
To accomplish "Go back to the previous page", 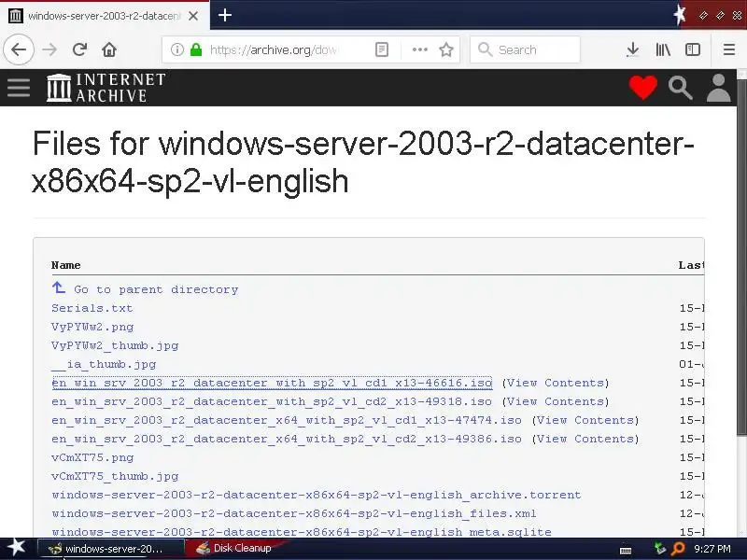I will [x=19, y=49].
